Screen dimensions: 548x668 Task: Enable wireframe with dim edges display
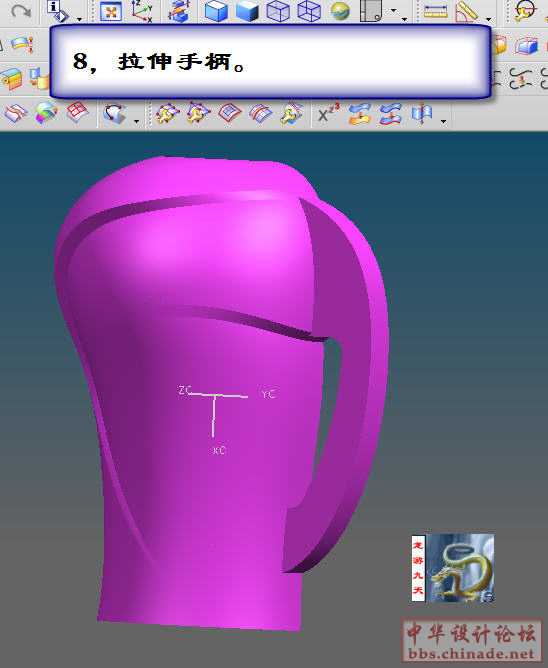tap(278, 11)
